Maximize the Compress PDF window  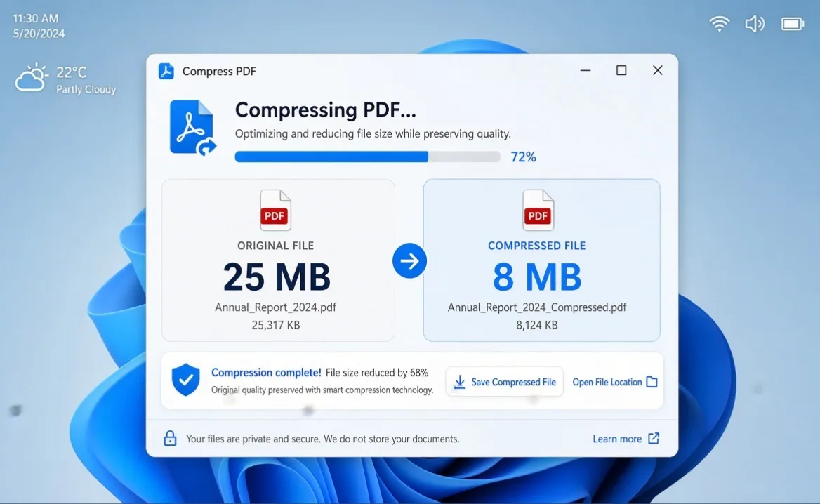coord(621,71)
